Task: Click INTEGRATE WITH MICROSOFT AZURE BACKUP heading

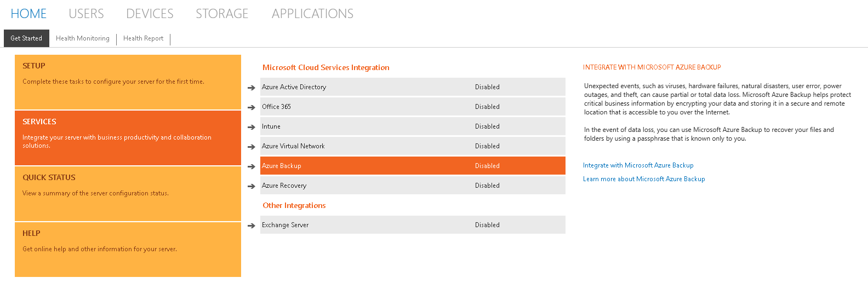Action: point(652,67)
